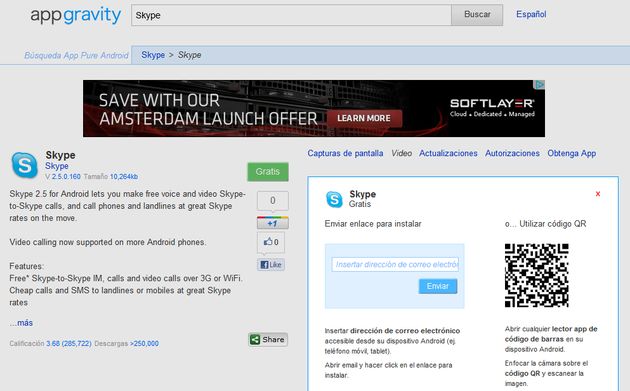Open the Obtenga App tab
The image size is (630, 391).
coord(572,153)
